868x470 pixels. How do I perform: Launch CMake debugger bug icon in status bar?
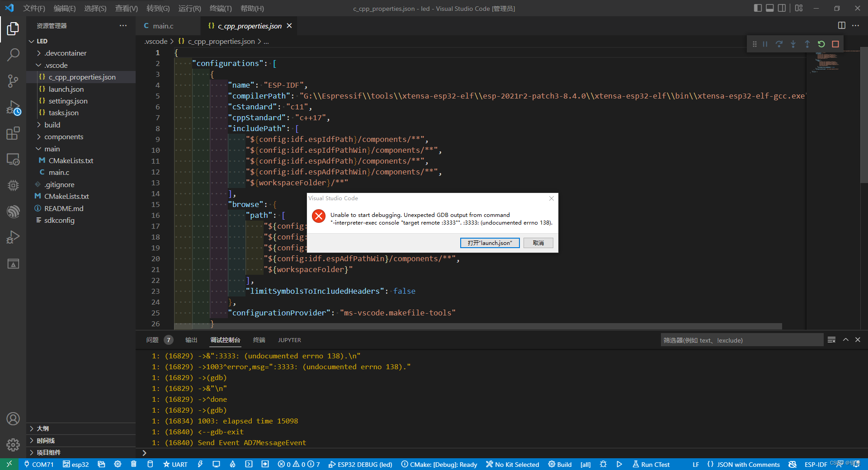[603, 464]
